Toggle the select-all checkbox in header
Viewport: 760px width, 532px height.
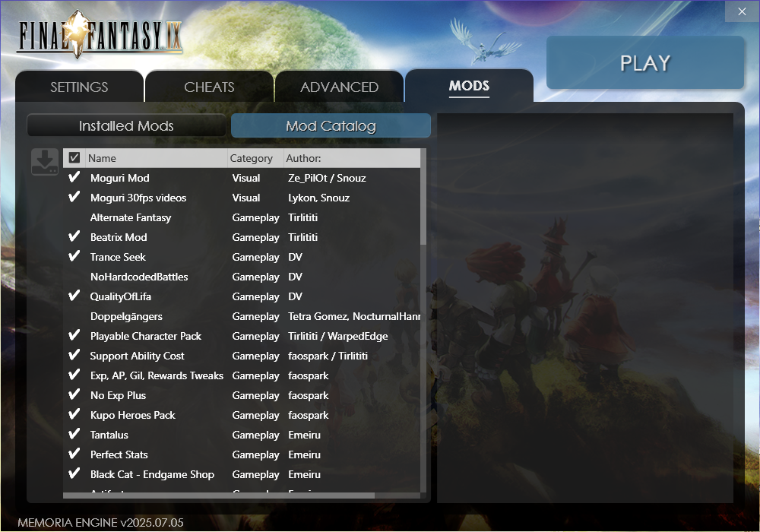[x=74, y=158]
